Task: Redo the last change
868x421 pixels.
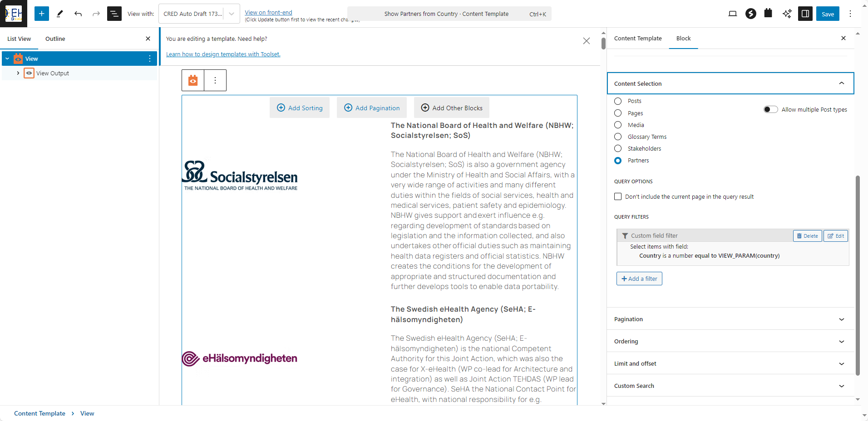Action: pyautogui.click(x=96, y=14)
